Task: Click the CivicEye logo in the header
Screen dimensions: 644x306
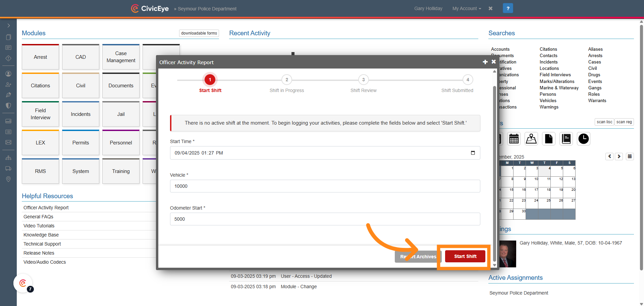Action: point(150,8)
